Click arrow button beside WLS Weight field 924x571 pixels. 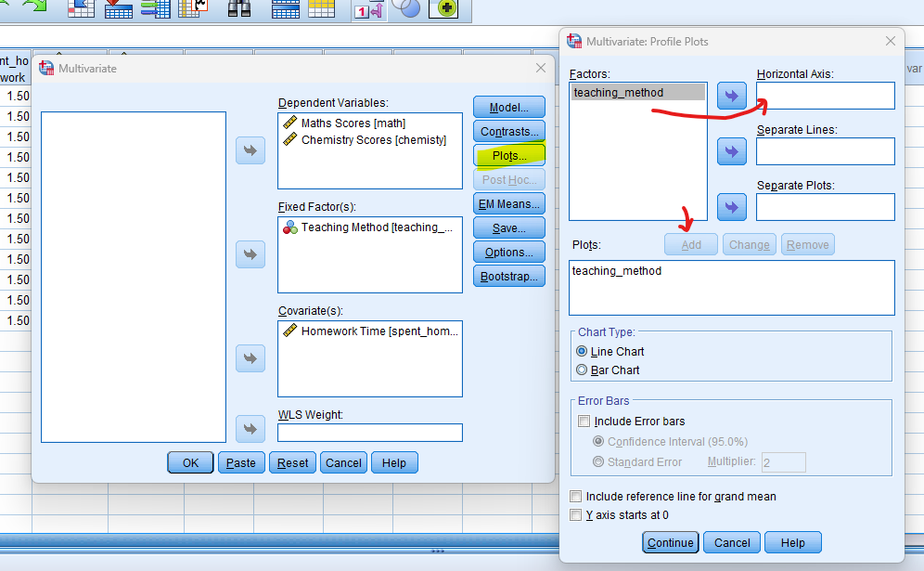pos(250,429)
